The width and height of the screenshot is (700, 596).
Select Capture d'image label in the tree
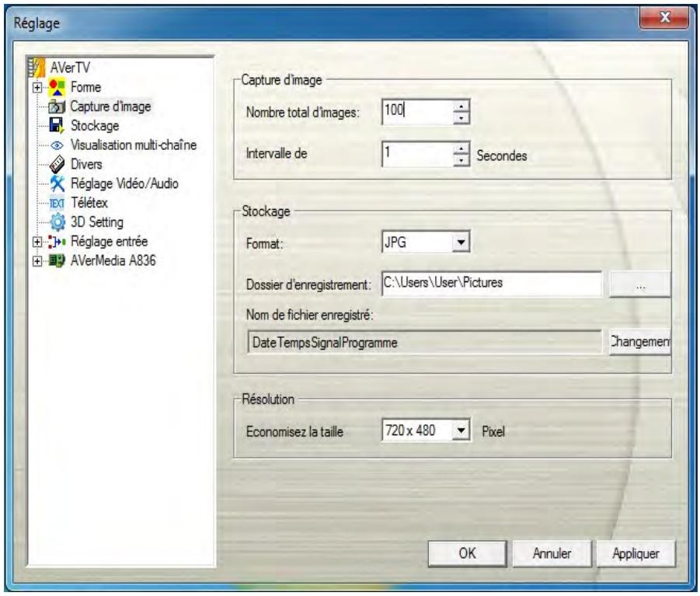point(110,106)
